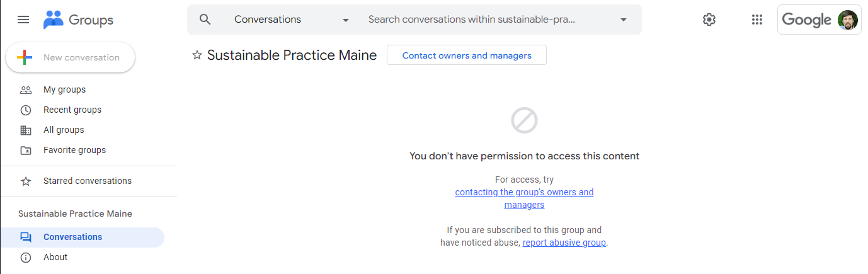Click the My groups people icon
The image size is (868, 274).
pyautogui.click(x=26, y=90)
